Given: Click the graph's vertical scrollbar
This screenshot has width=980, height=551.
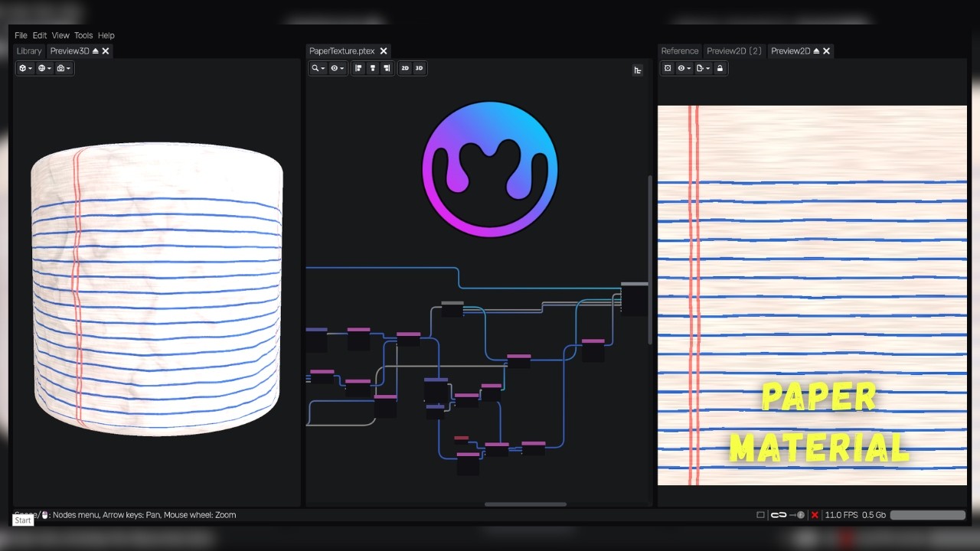Looking at the screenshot, I should pos(651,260).
